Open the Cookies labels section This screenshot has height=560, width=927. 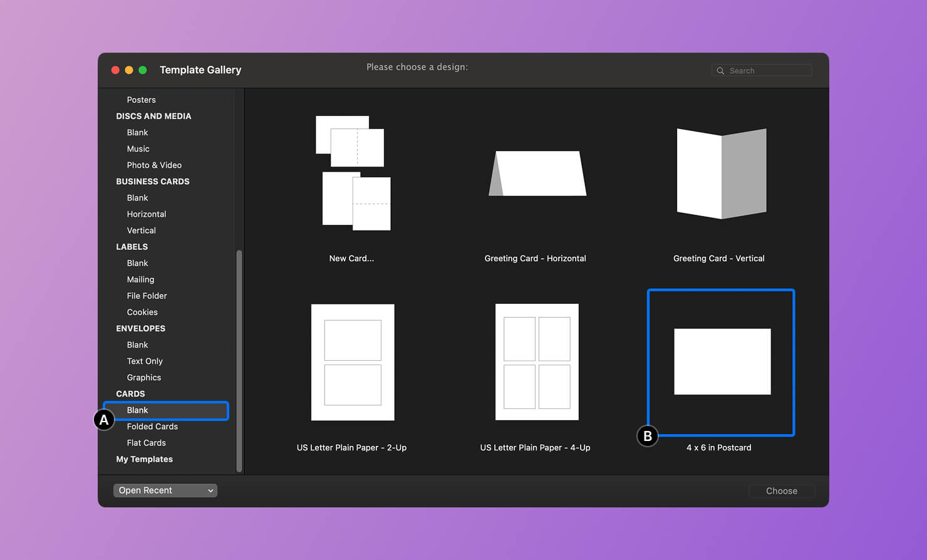tap(142, 312)
